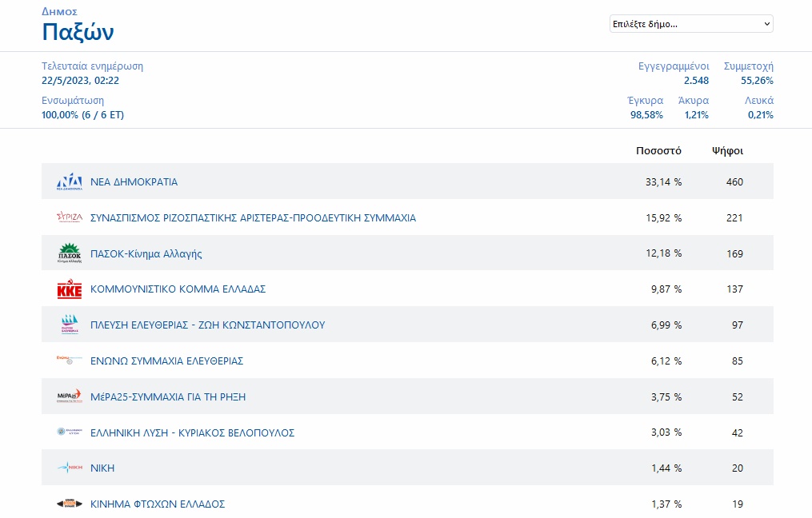Click the ΠΑΣΟΚ green sun logo
The image size is (812, 518).
[x=70, y=253]
